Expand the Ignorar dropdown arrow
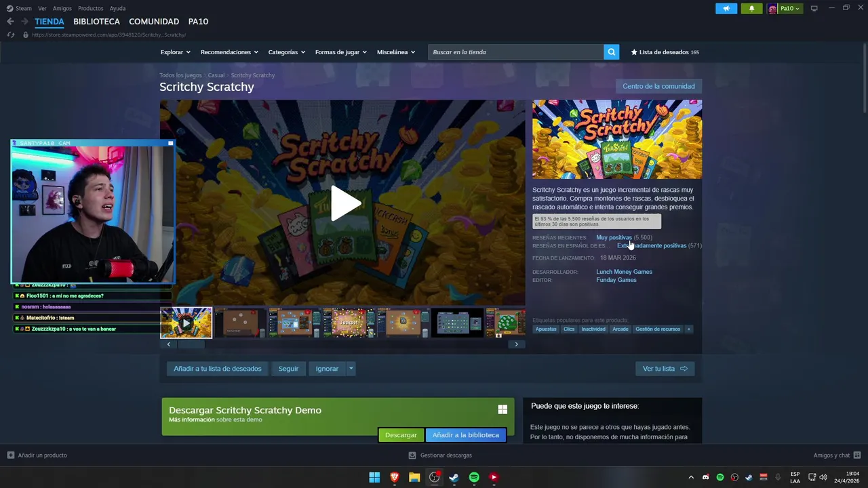This screenshot has height=488, width=868. coord(351,369)
